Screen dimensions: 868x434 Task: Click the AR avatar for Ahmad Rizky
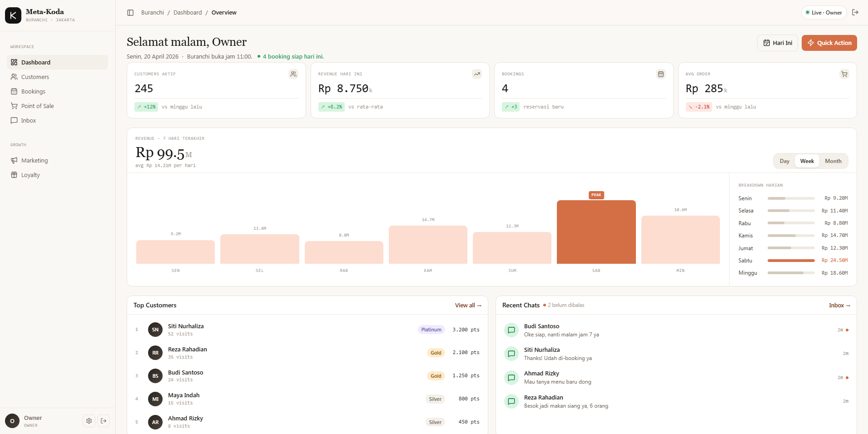coord(155,422)
